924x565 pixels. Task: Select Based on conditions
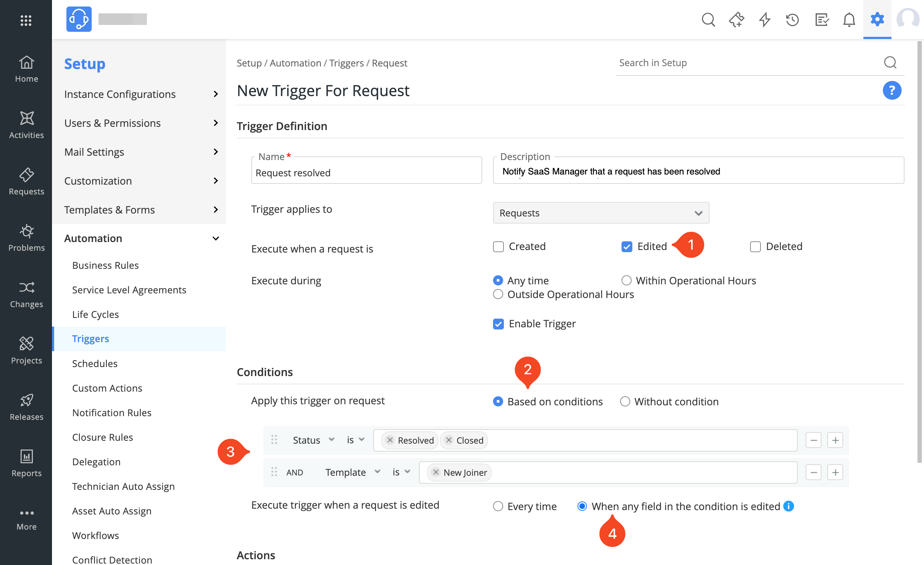498,401
